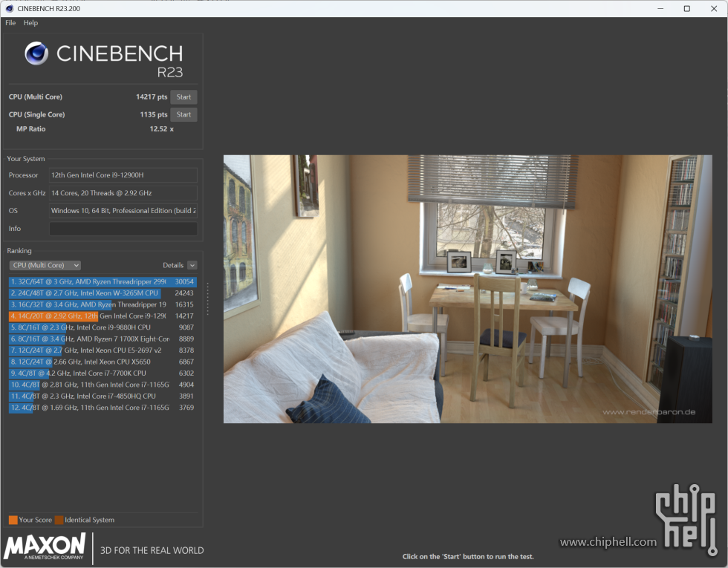Select ranking row 12 with score 3769
The width and height of the screenshot is (728, 568).
pos(103,408)
